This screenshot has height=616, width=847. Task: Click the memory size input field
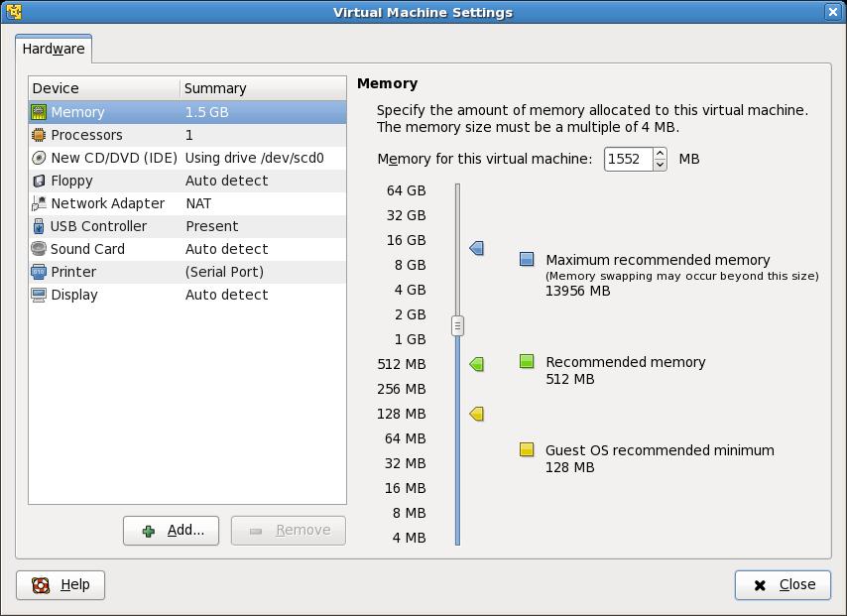coord(628,159)
